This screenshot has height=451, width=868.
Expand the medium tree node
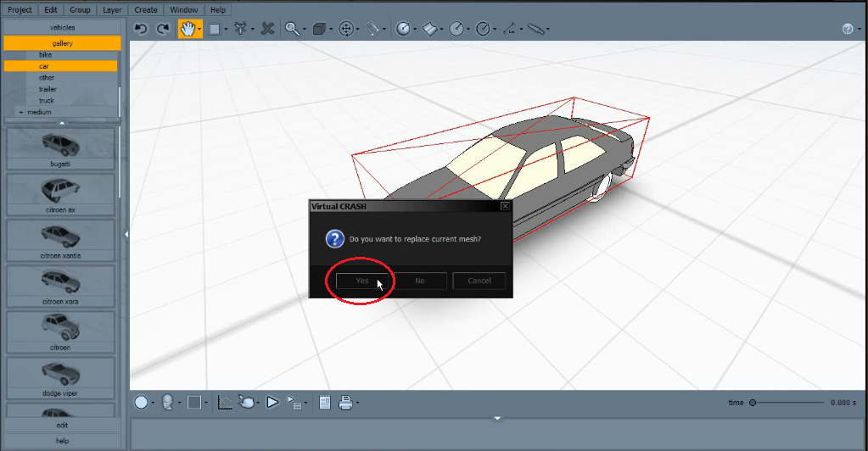coord(21,113)
